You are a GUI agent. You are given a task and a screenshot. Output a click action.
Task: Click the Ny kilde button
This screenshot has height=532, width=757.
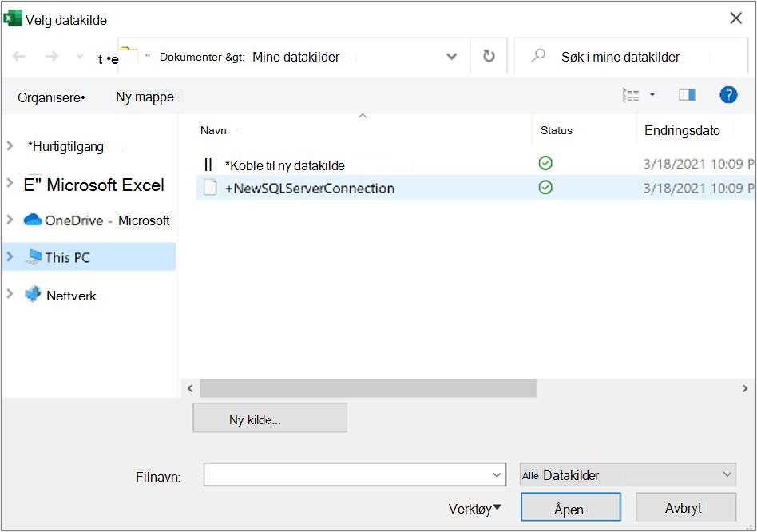(270, 418)
